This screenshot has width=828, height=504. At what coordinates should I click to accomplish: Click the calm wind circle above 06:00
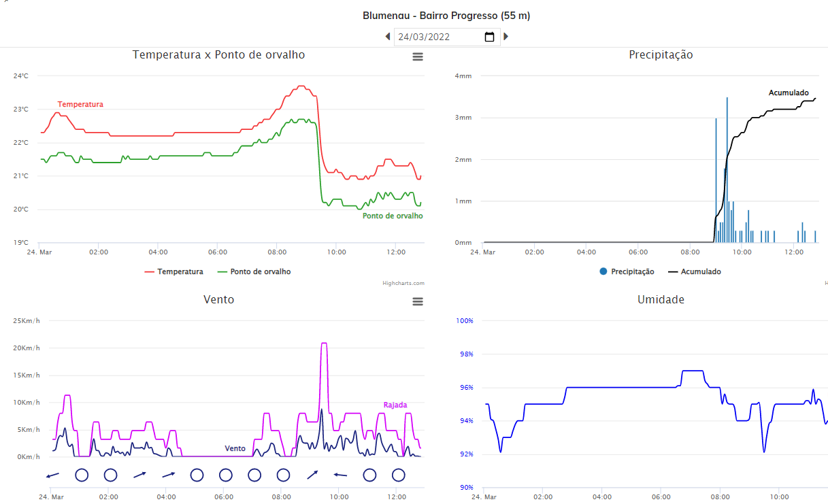pyautogui.click(x=226, y=475)
